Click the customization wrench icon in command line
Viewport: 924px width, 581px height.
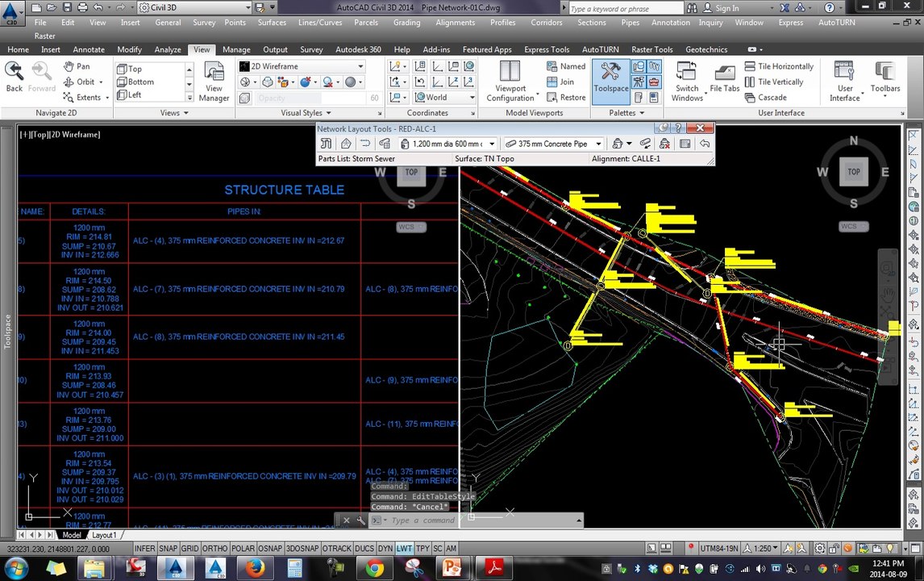pos(360,520)
